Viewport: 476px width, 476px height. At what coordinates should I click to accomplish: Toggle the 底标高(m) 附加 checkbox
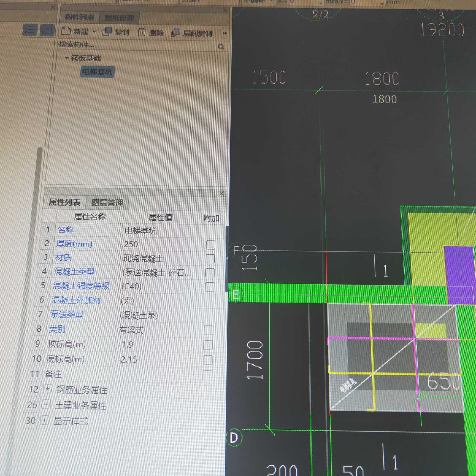208,360
